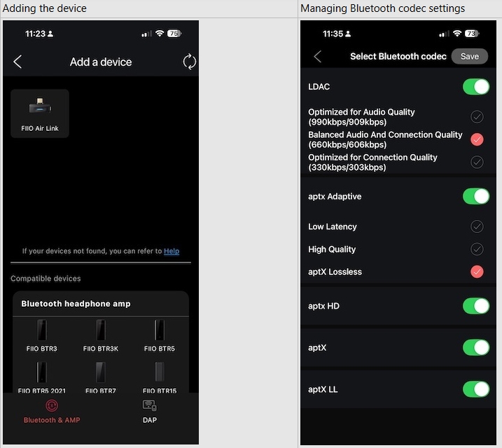Switch off aptx HD toggle
Image resolution: width=502 pixels, height=448 pixels.
point(476,306)
